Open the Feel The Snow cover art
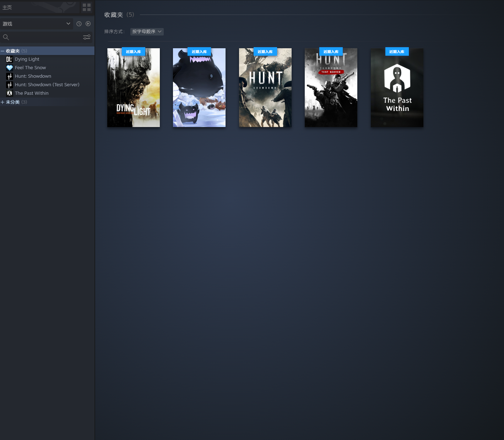Image resolution: width=504 pixels, height=440 pixels. click(199, 88)
